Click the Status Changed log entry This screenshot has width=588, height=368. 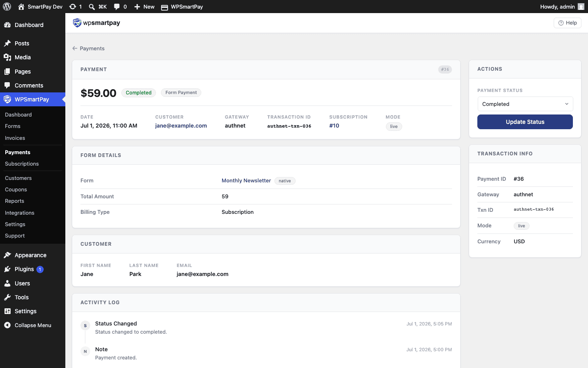point(116,323)
